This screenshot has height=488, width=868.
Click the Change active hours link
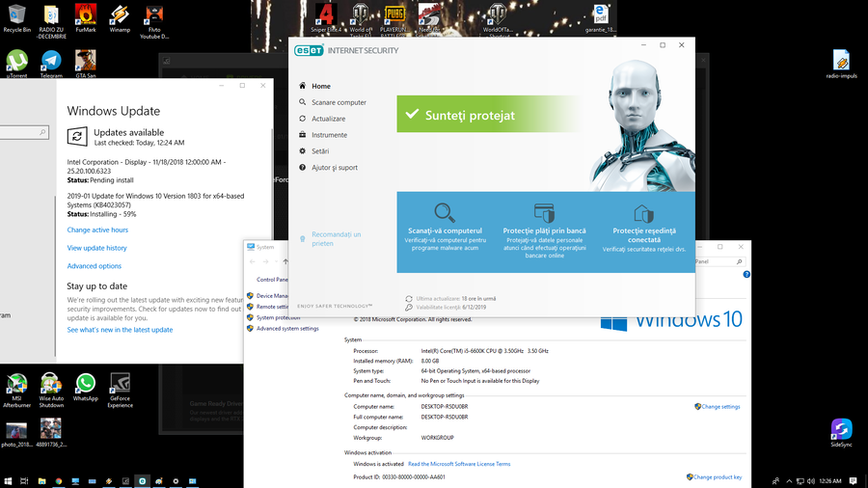click(97, 230)
